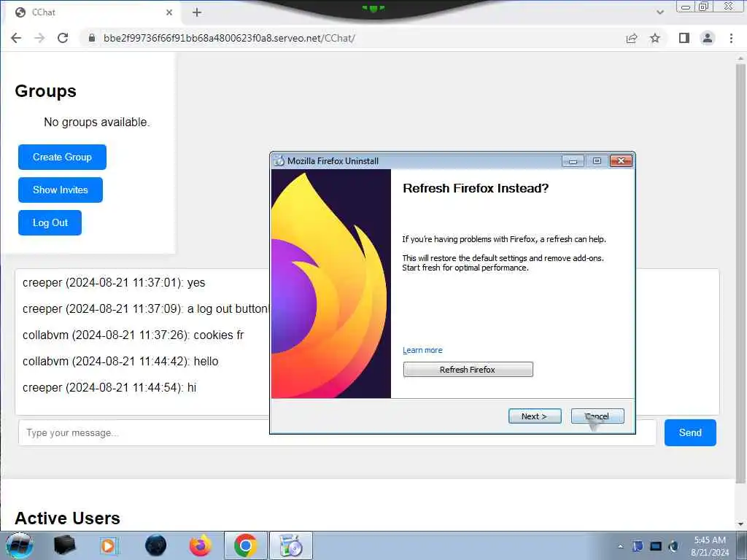Restore down the Chrome window

[704, 7]
